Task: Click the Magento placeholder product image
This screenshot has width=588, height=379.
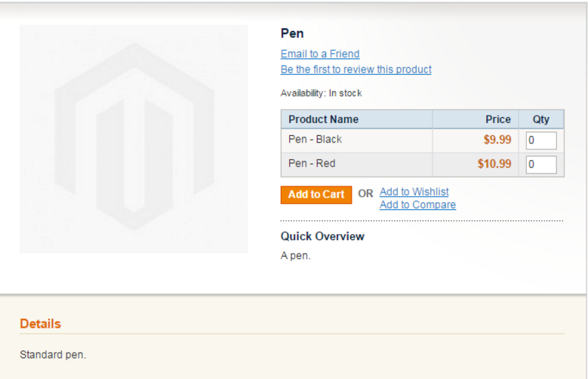Action: tap(134, 139)
